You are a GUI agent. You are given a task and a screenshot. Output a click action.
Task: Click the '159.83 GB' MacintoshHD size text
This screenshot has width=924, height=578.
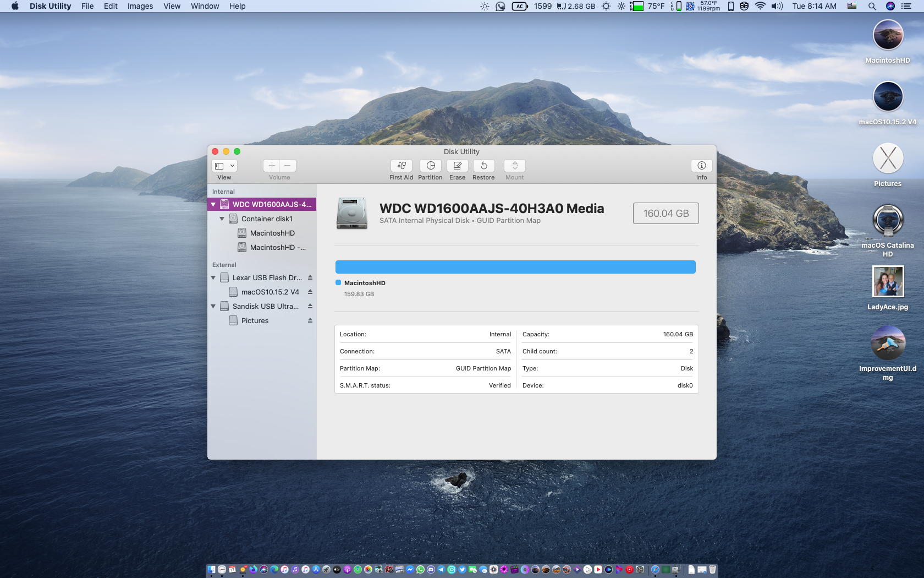pos(359,294)
